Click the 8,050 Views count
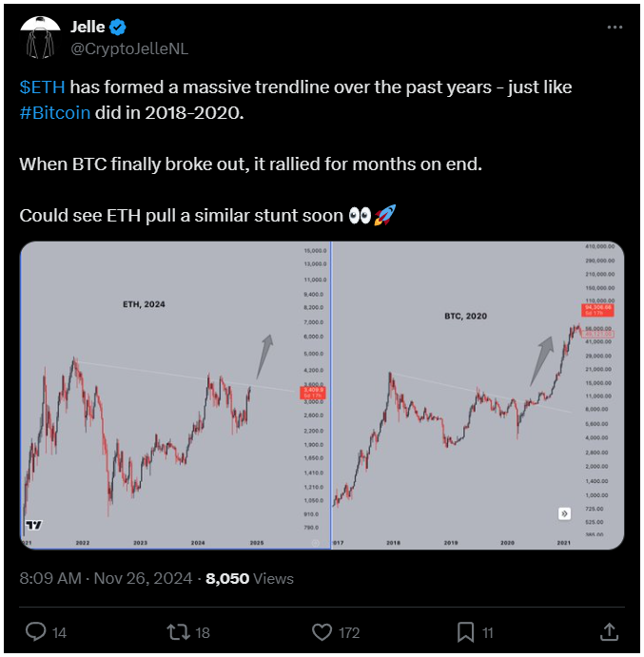Viewport: 644px width, 657px height. click(249, 579)
